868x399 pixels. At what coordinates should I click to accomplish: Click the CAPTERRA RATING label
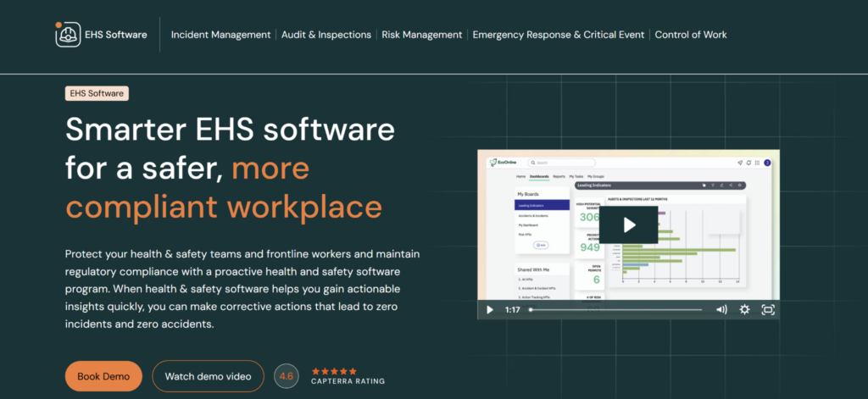pyautogui.click(x=348, y=381)
